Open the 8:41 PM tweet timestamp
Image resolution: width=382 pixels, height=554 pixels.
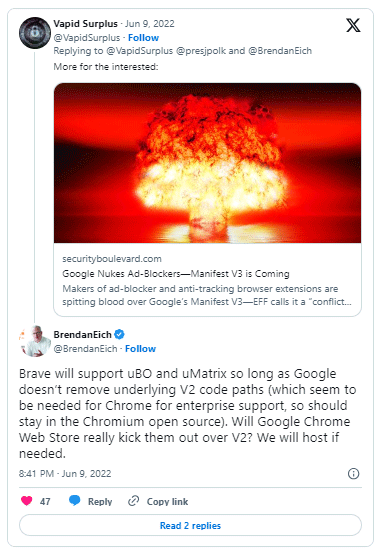65,473
